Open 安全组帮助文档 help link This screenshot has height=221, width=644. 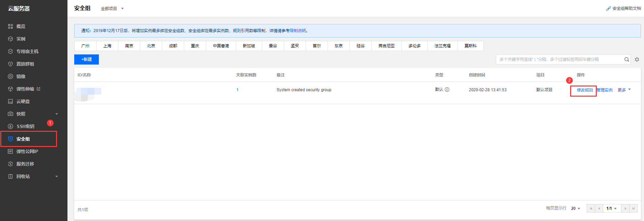click(623, 8)
